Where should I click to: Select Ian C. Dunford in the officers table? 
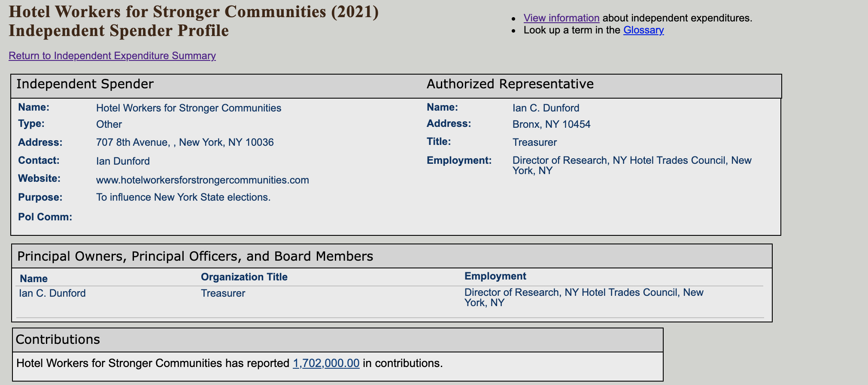pyautogui.click(x=52, y=293)
